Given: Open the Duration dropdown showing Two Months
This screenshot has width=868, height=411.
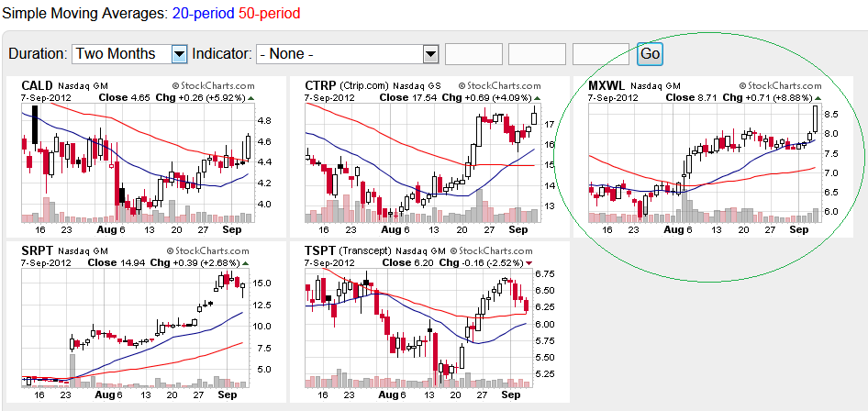Looking at the screenshot, I should click(x=129, y=53).
